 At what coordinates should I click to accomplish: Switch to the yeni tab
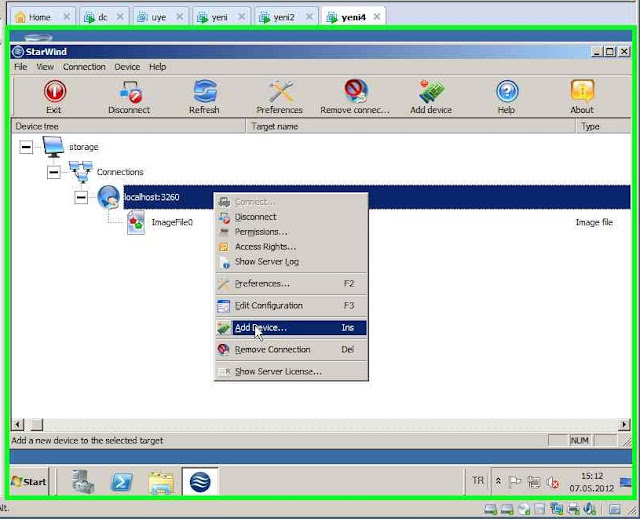pos(219,17)
